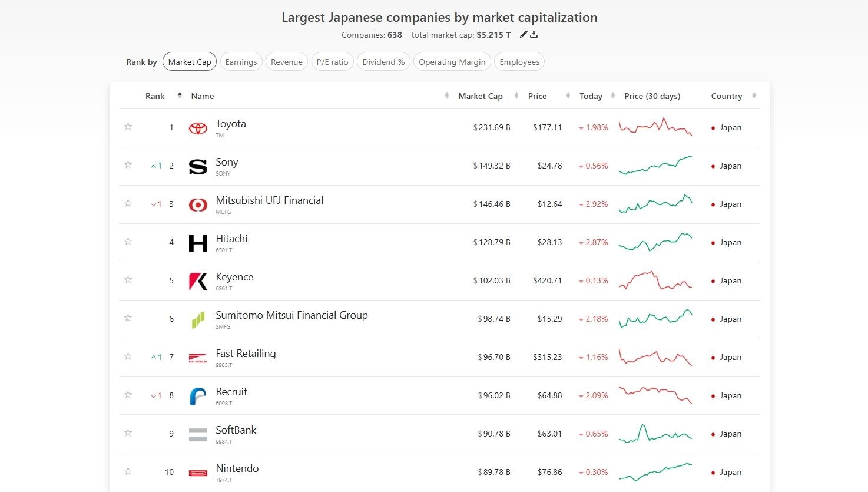Add Hitachi to favorites with star
Screen dimensions: 868x492
click(x=128, y=241)
